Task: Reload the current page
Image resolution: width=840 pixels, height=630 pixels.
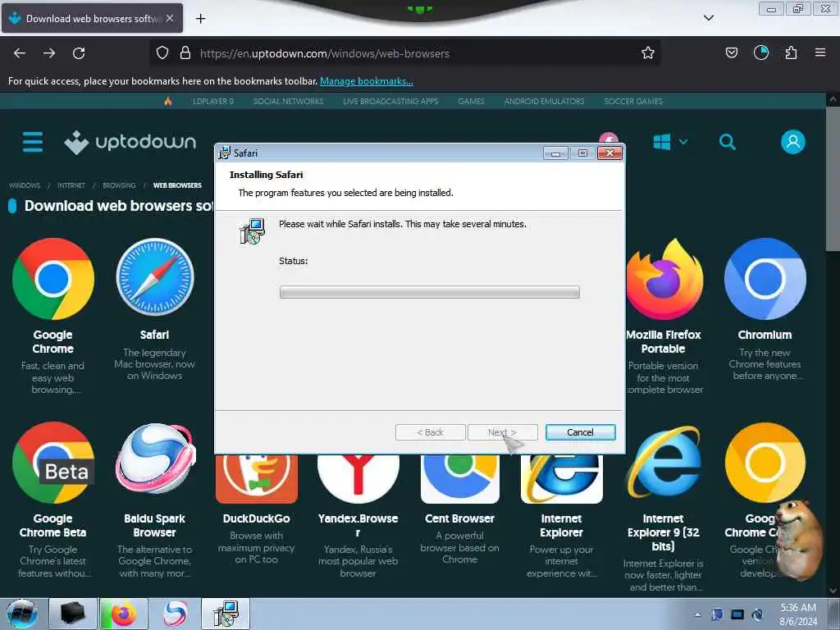Action: (x=79, y=53)
